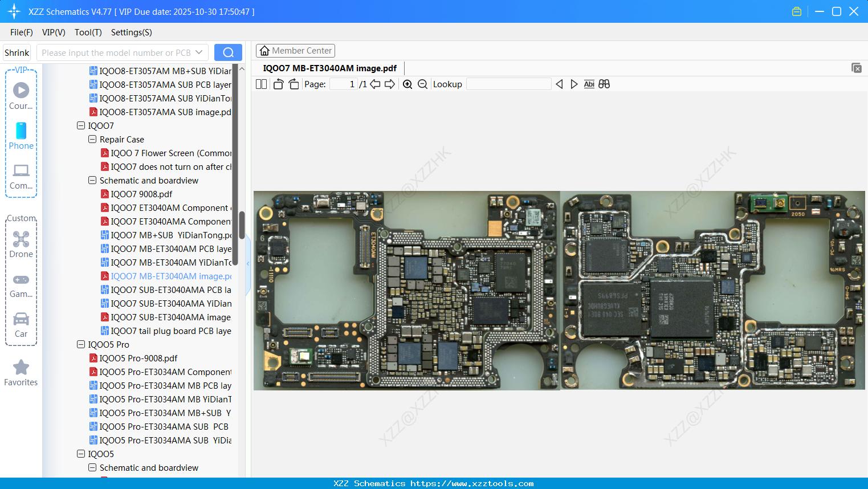The width and height of the screenshot is (868, 489).
Task: Zoom out of the board image
Action: [x=422, y=84]
